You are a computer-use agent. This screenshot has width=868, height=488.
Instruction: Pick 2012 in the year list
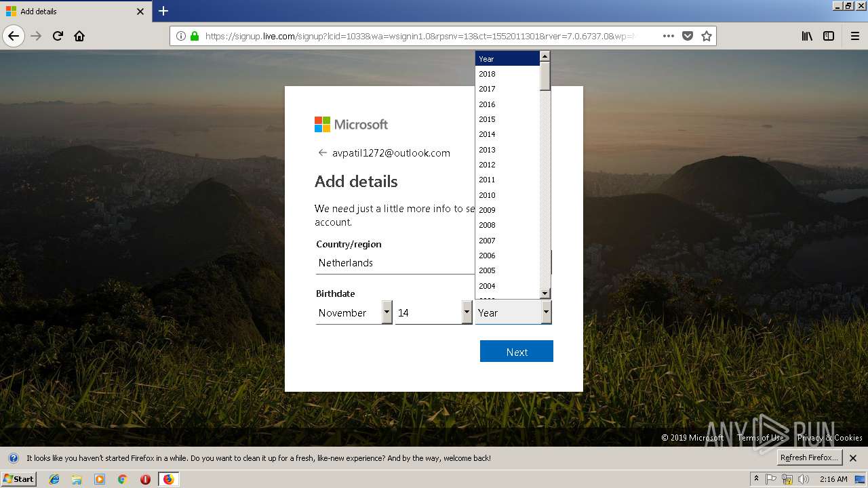(507, 165)
